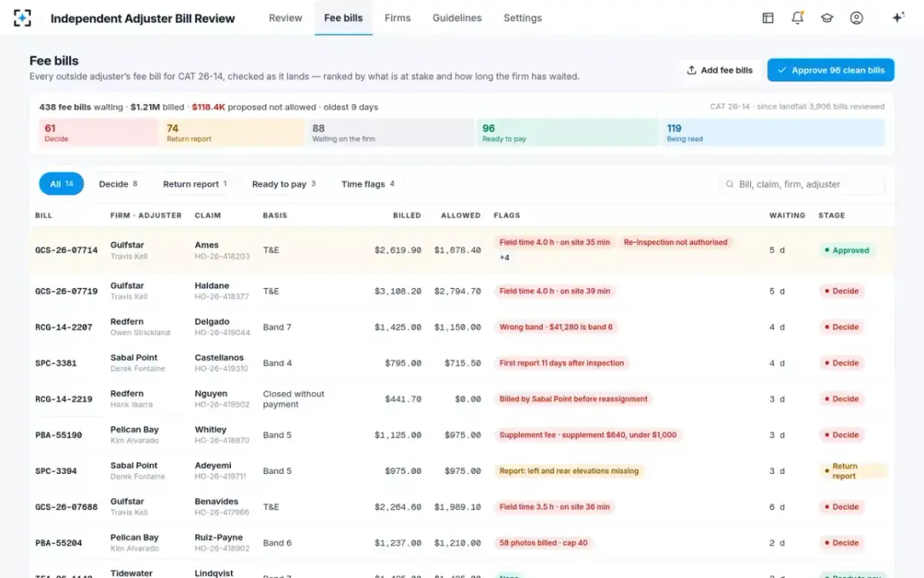924x578 pixels.
Task: Launch the sparkle AI assistant icon
Action: tap(898, 18)
